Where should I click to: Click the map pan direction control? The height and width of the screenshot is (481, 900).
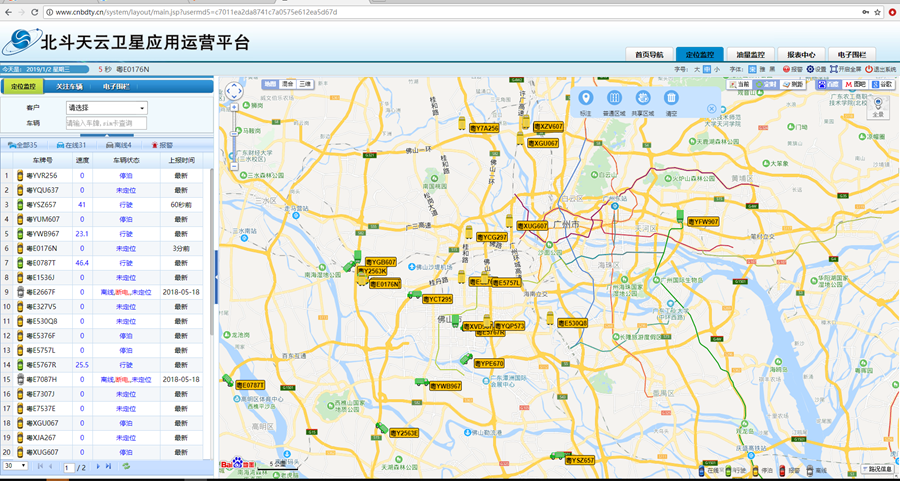coord(234,91)
